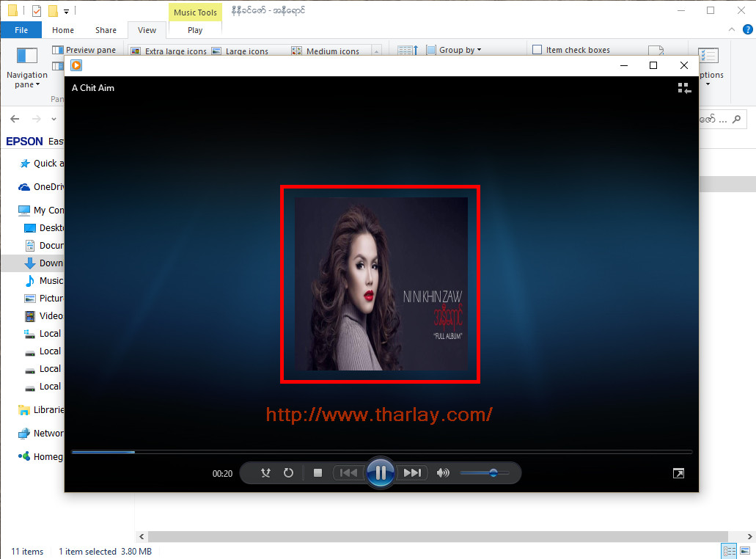Viewport: 756px width, 559px height.
Task: Open the Desktop folder in sidebar
Action: 43,227
